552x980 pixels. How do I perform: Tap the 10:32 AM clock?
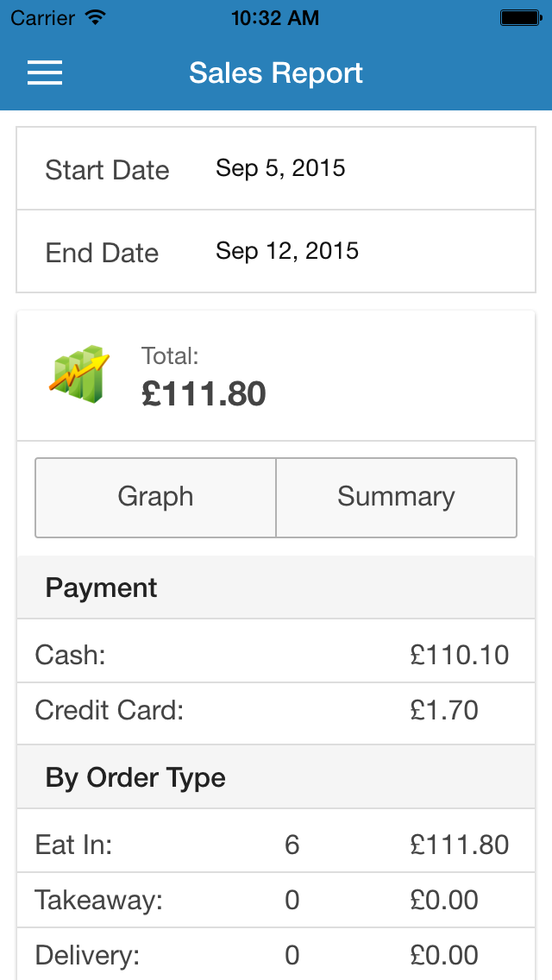275,18
